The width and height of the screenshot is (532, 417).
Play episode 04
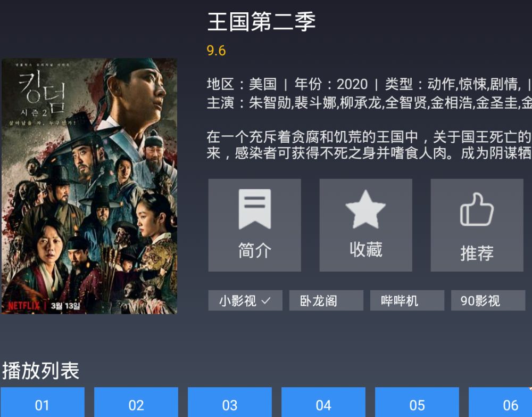click(323, 402)
